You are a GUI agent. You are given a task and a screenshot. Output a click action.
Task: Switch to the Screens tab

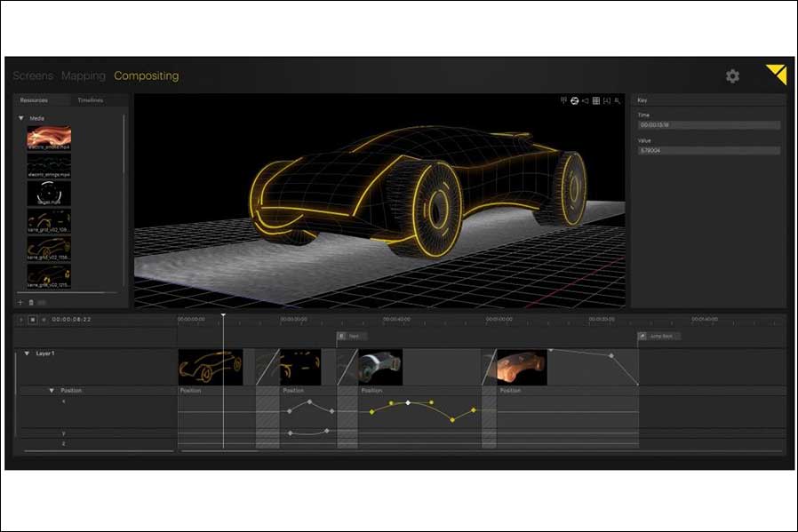point(33,76)
